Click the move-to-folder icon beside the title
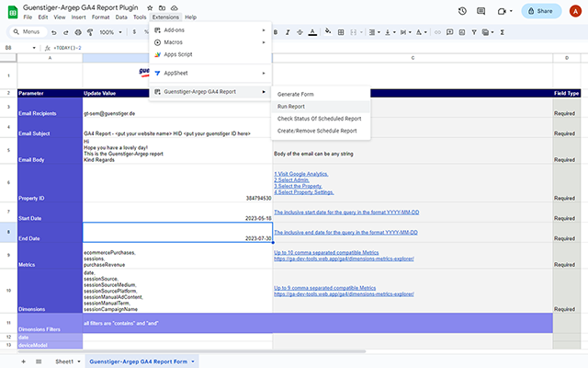 click(x=162, y=8)
